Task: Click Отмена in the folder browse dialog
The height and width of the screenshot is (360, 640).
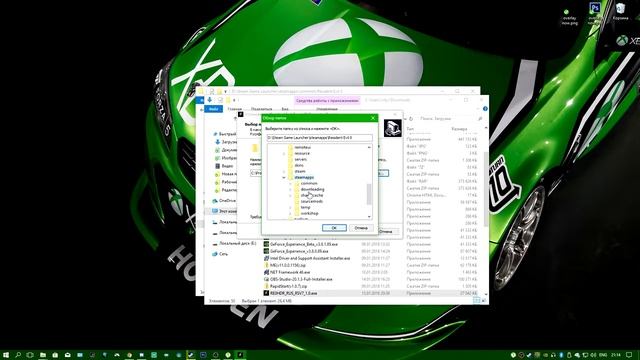Action: (361, 228)
